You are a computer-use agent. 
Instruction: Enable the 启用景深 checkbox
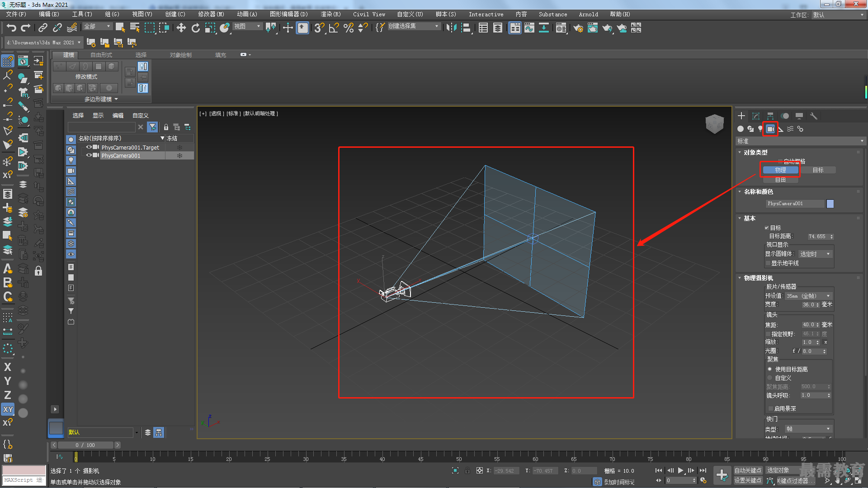pos(771,408)
